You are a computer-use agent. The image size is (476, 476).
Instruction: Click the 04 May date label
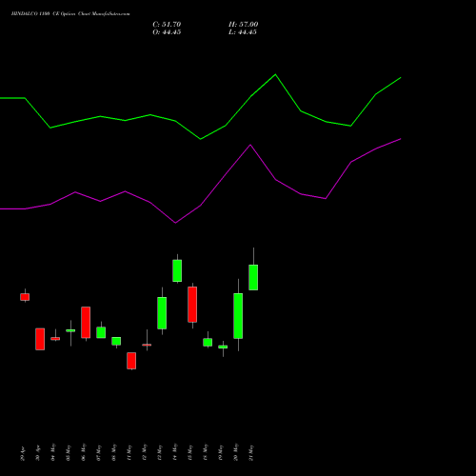(x=53, y=452)
